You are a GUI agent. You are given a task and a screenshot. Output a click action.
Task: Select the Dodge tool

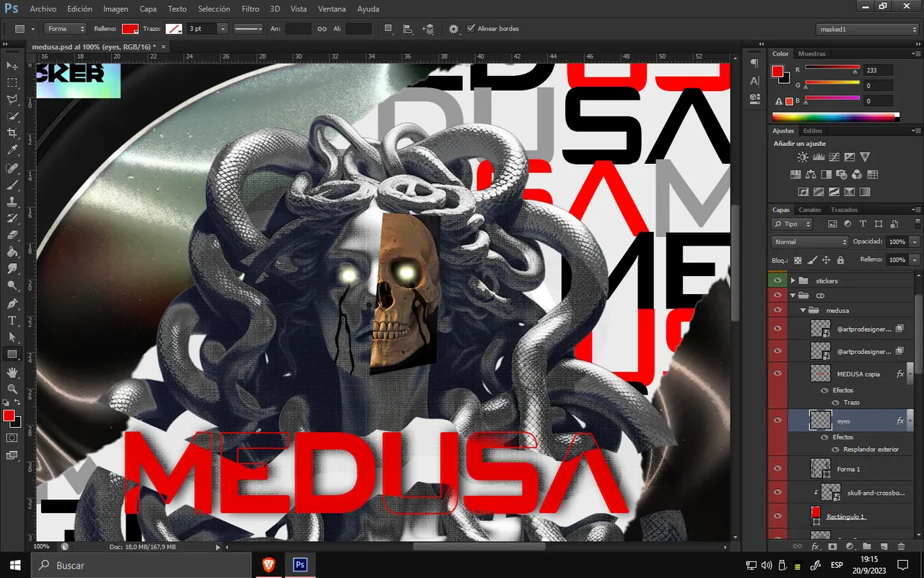tap(12, 285)
